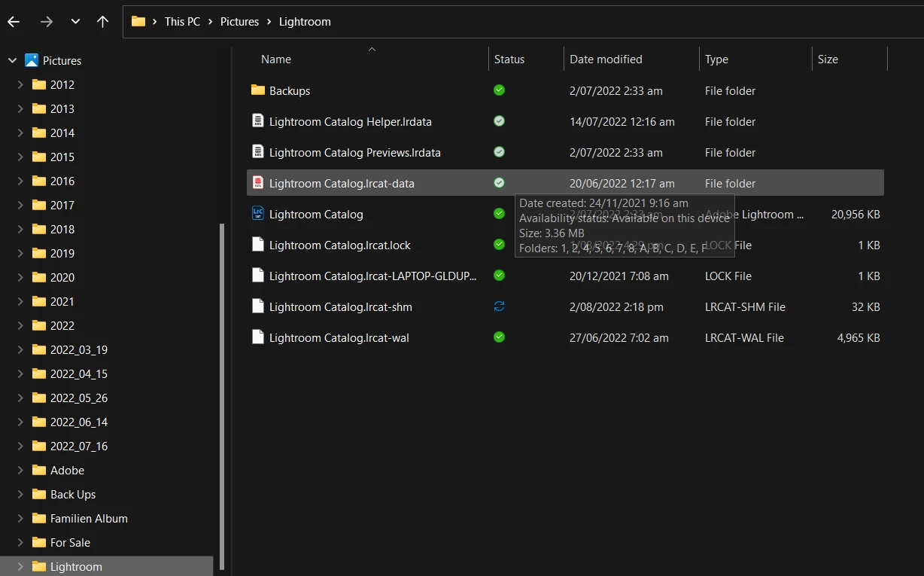Image resolution: width=924 pixels, height=576 pixels.
Task: Click the Lightroom Catalog.lrcat-wal file icon
Action: [258, 337]
